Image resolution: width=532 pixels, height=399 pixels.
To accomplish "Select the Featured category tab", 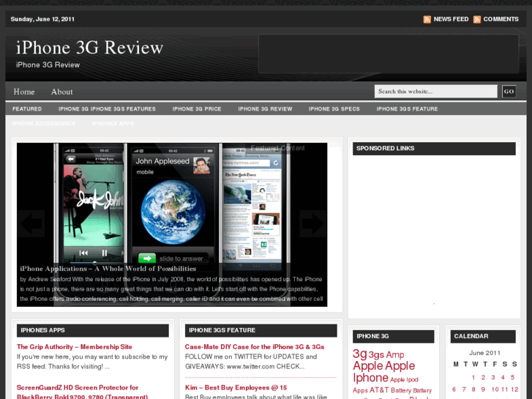I will coord(27,109).
